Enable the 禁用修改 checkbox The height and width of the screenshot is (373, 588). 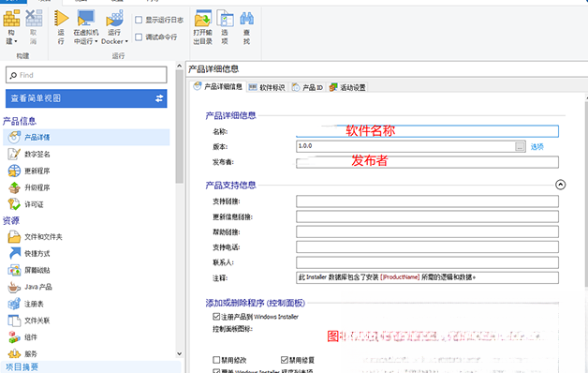pos(216,360)
